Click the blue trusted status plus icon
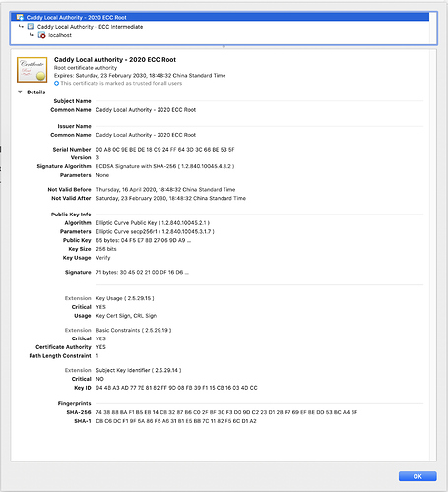This screenshot has width=448, height=492. coord(56,84)
